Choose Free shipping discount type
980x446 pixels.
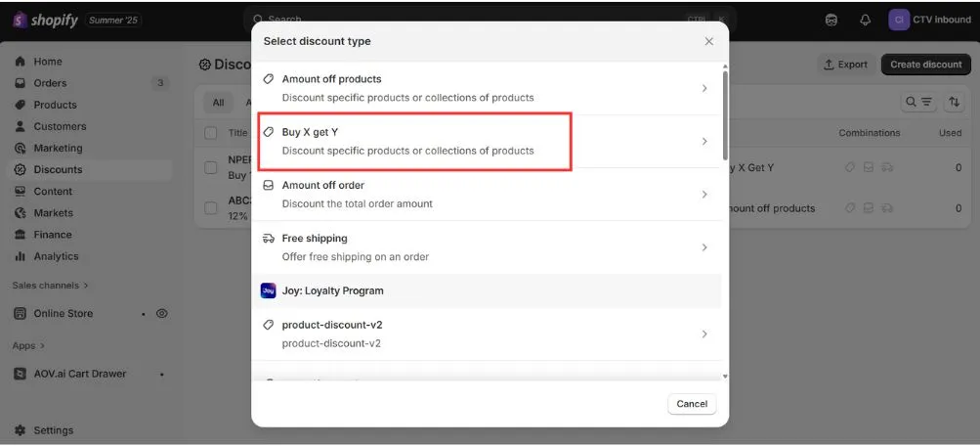pos(487,247)
